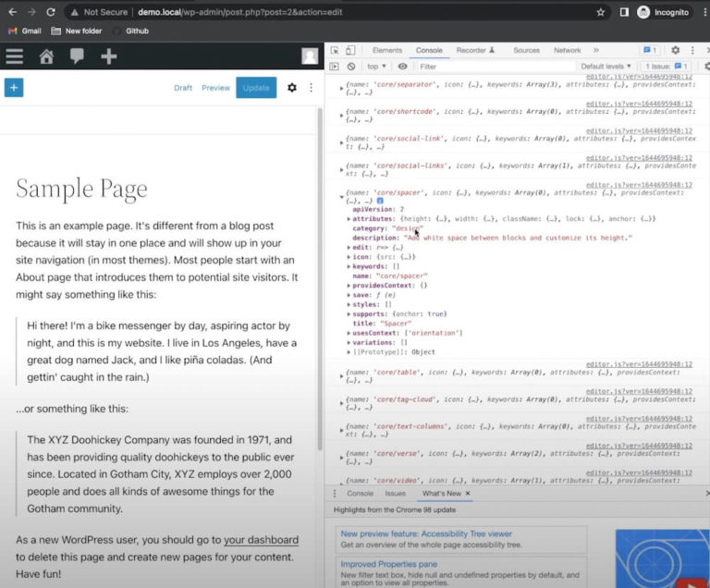This screenshot has height=588, width=710.
Task: Open editor settings gear icon
Action: [292, 88]
